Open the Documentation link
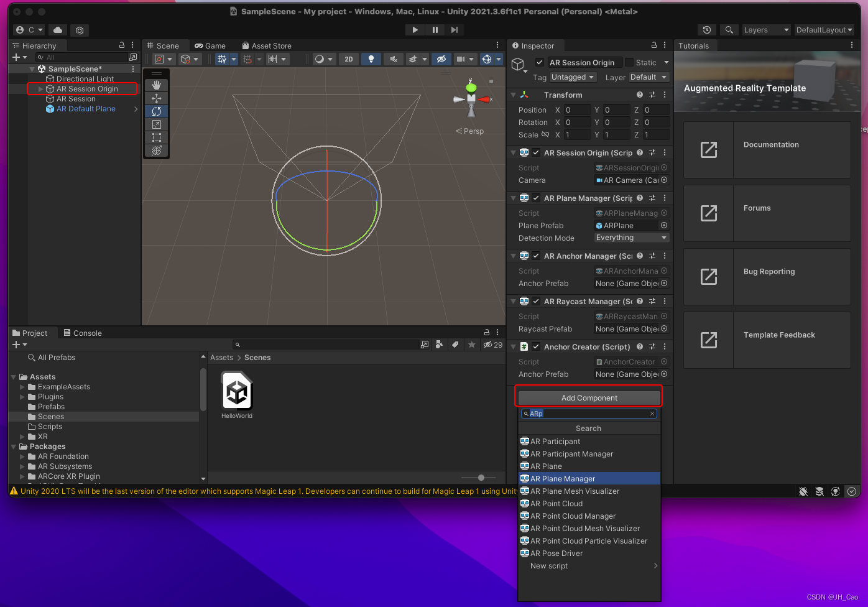This screenshot has height=607, width=868. coord(767,149)
